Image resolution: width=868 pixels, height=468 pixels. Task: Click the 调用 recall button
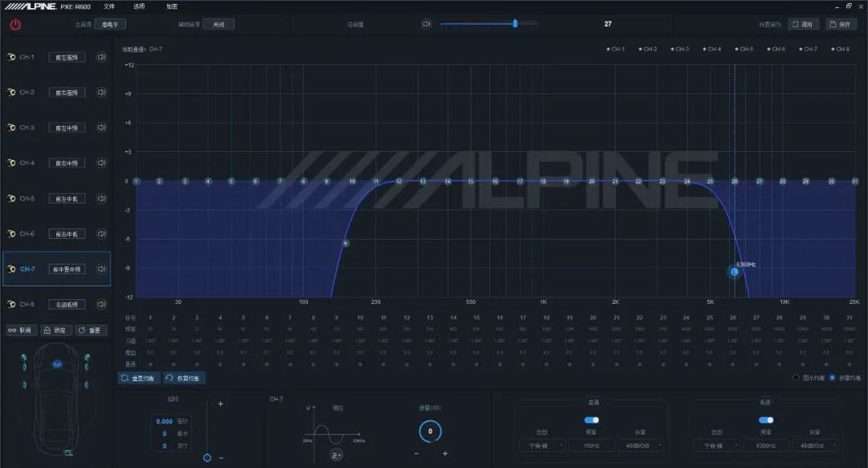pos(803,24)
